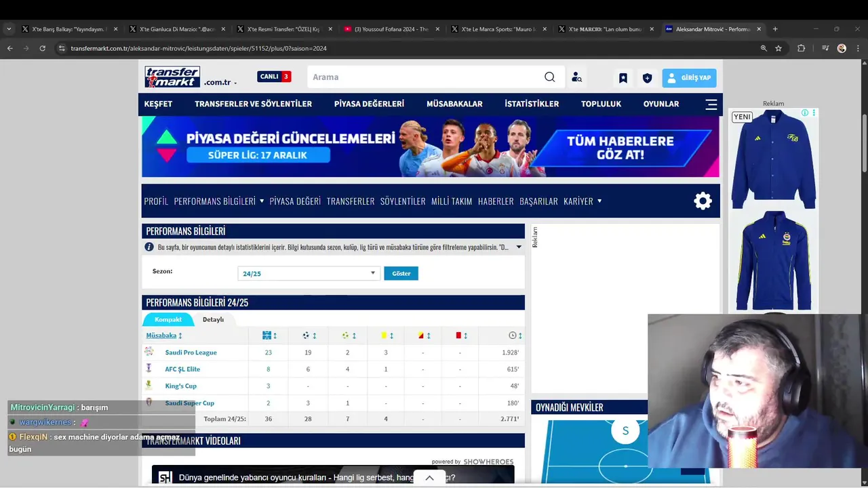Click the Göster button
The image size is (868, 488).
coord(401,273)
